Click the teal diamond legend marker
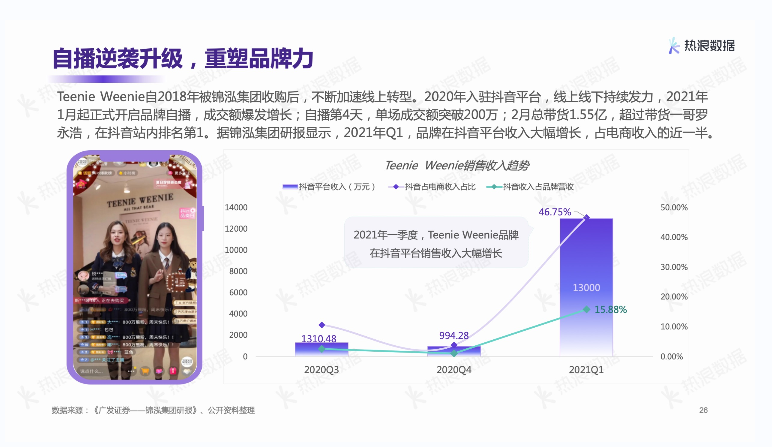The width and height of the screenshot is (772, 447). [x=494, y=187]
